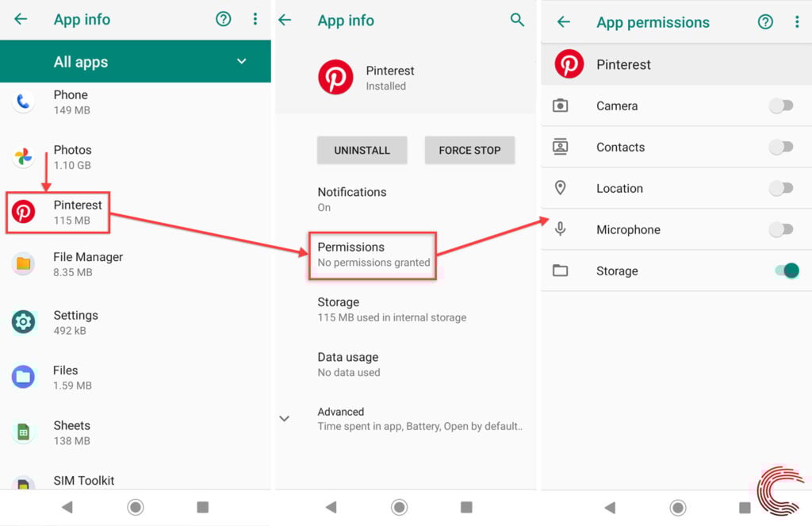This screenshot has height=526, width=812.
Task: Open overflow menu on App permissions screen
Action: [797, 21]
